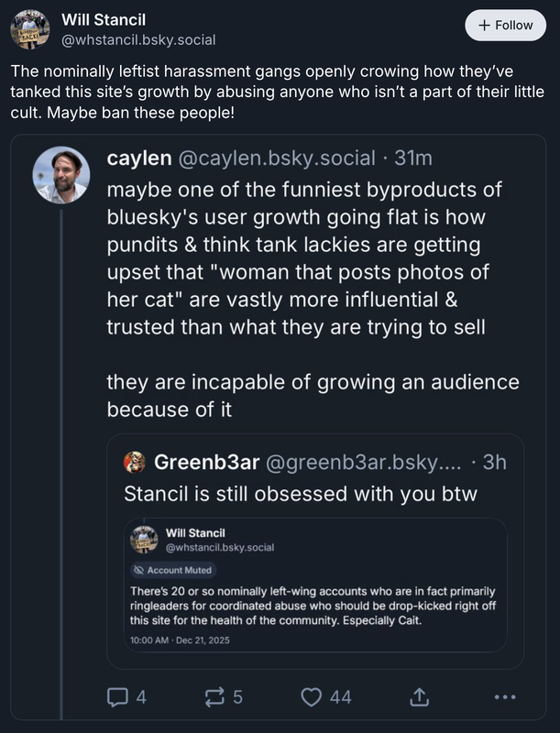Visit the @caylen.bsky.social handle

pyautogui.click(x=275, y=159)
